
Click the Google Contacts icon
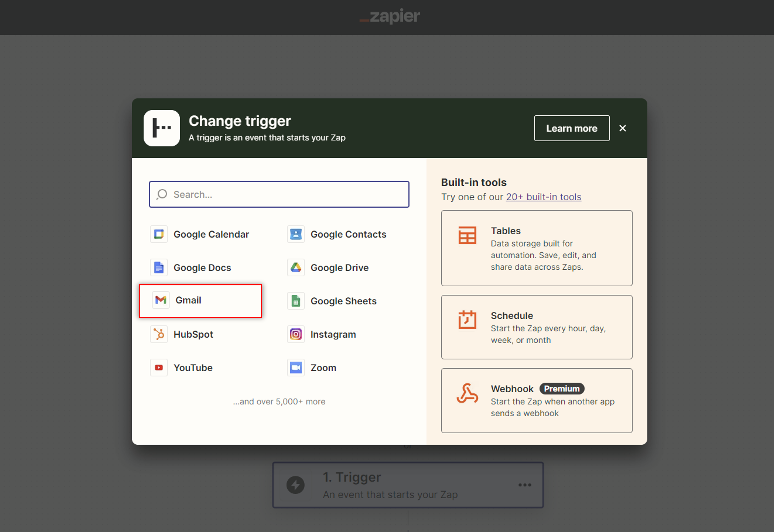click(296, 234)
